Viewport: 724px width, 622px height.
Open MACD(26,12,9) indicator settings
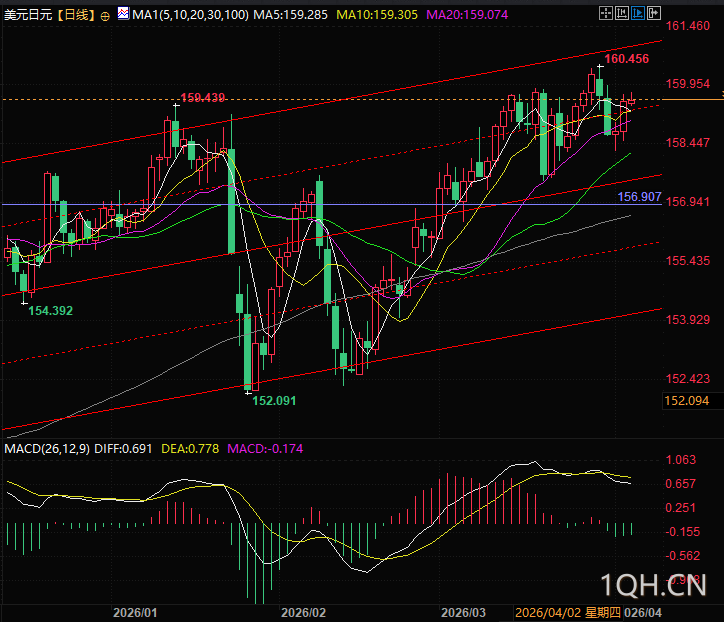pyautogui.click(x=47, y=448)
